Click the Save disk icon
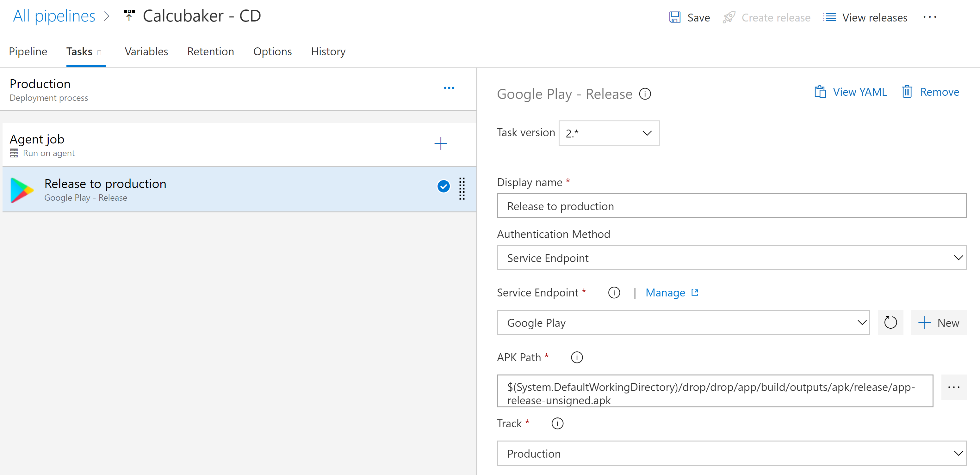The height and width of the screenshot is (475, 980). coord(674,17)
